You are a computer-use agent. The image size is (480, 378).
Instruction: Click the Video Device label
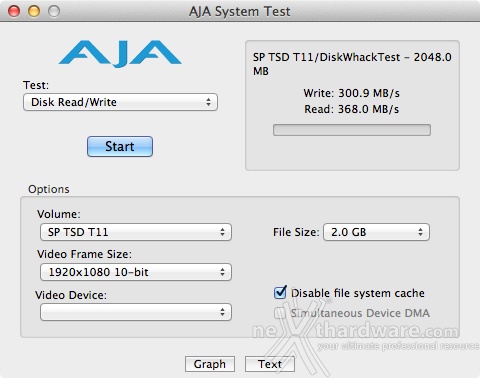pos(71,295)
